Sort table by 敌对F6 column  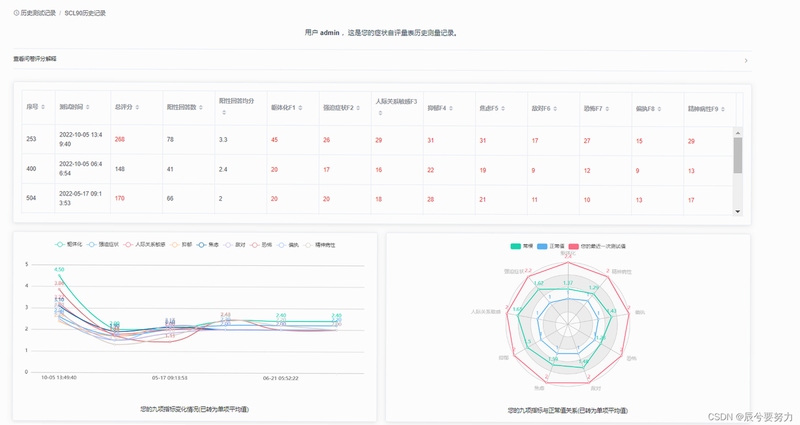(x=555, y=108)
